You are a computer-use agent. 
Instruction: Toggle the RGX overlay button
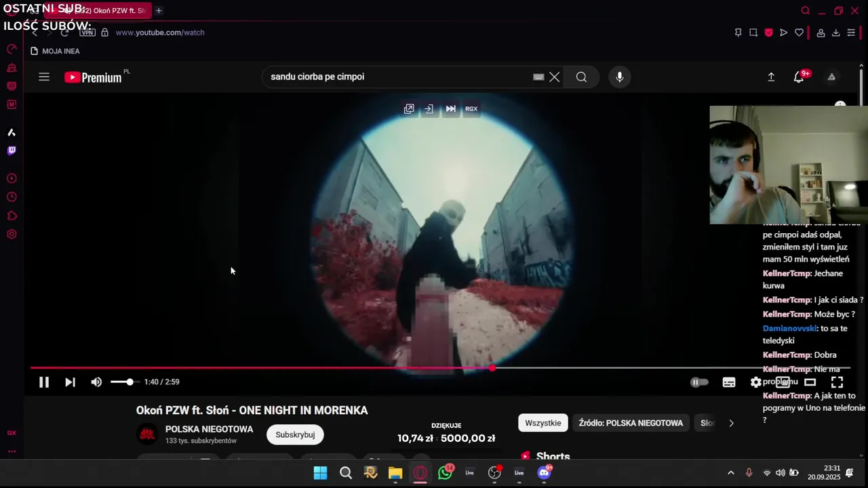click(x=471, y=108)
